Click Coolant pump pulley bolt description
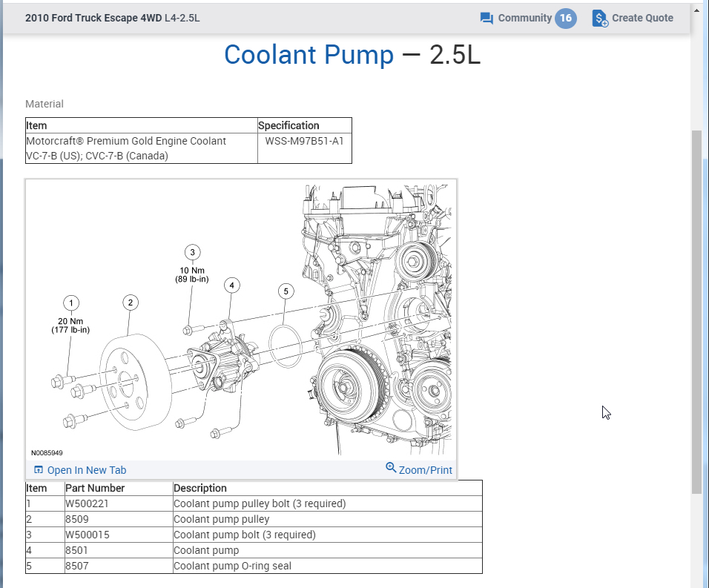 tap(260, 503)
